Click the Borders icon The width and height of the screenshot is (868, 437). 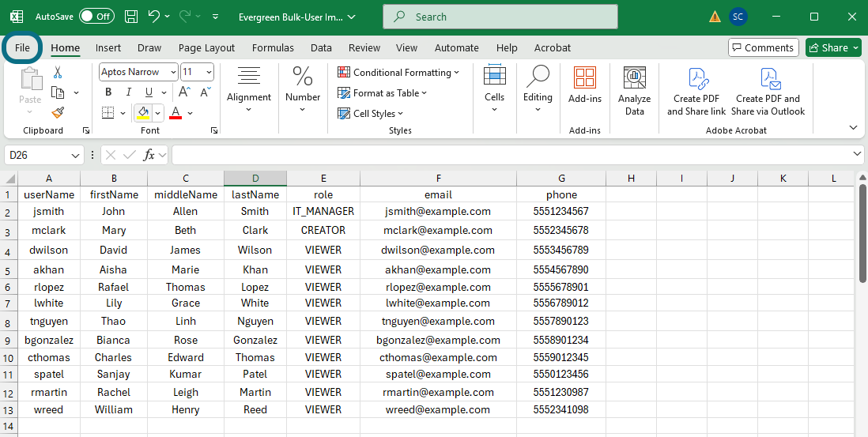click(108, 113)
